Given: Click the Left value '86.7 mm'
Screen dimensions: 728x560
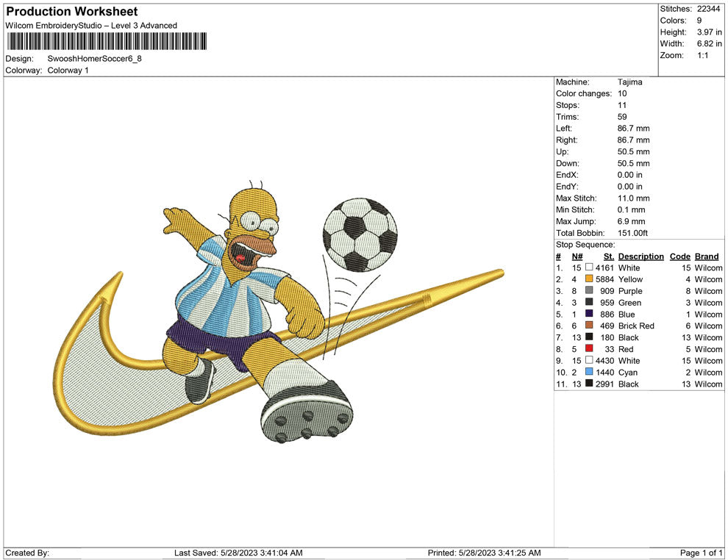Looking at the screenshot, I should click(634, 129).
